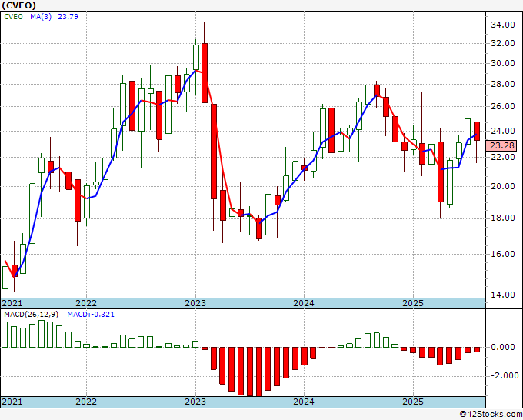Viewport: 523px width, 420px height.
Task: Click the 16.00 price axis label
Action: click(x=503, y=254)
